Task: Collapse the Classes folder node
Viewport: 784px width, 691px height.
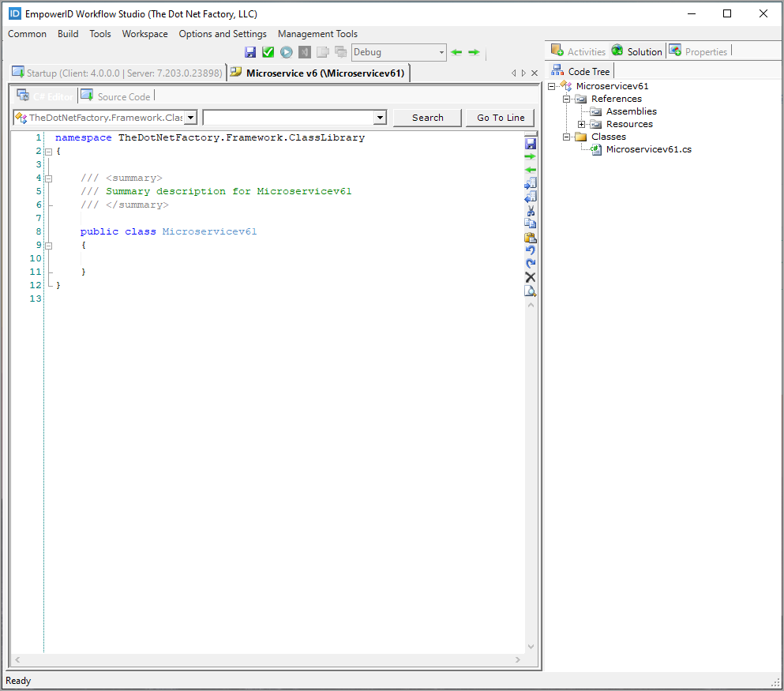Action: point(567,137)
